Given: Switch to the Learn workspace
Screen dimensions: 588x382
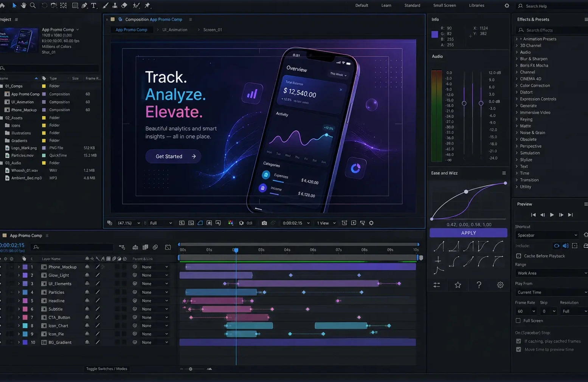Looking at the screenshot, I should click(x=386, y=5).
